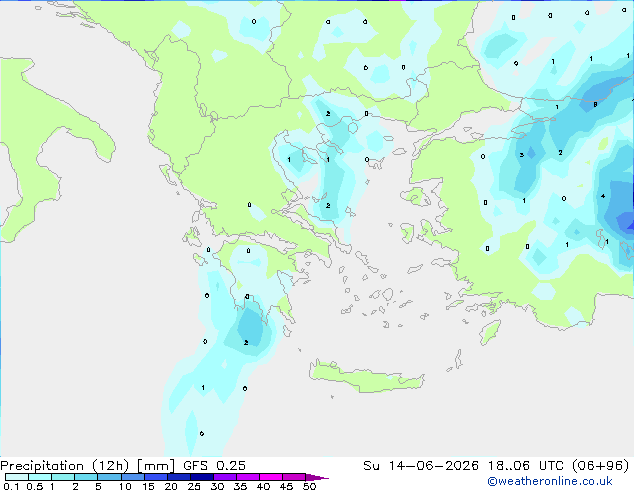634x490 pixels.
Task: Open the weatheronline.co.uk copyright link
Action: [x=550, y=481]
